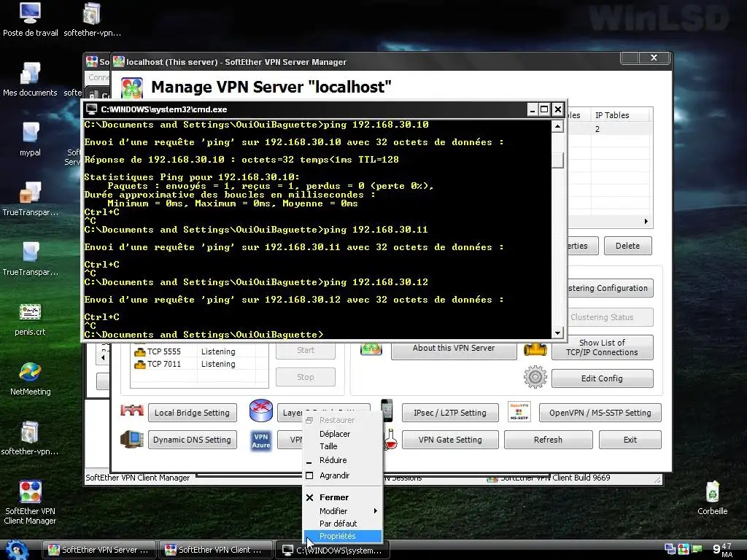Click the Edit Config button
This screenshot has width=747, height=560.
[x=602, y=378]
